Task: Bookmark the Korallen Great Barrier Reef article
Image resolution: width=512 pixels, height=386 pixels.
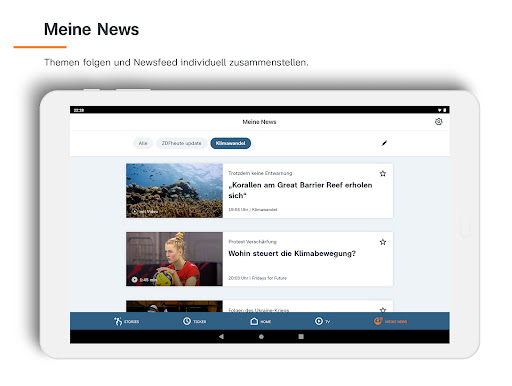Action: (x=383, y=173)
